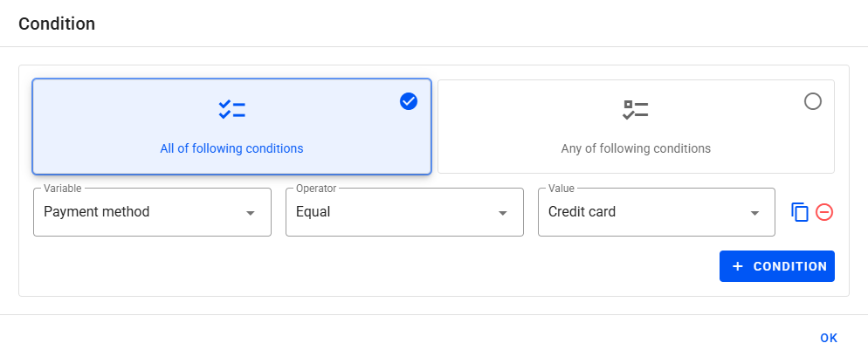Expand the Operator dropdown arrow
The height and width of the screenshot is (357, 868).
tap(503, 213)
